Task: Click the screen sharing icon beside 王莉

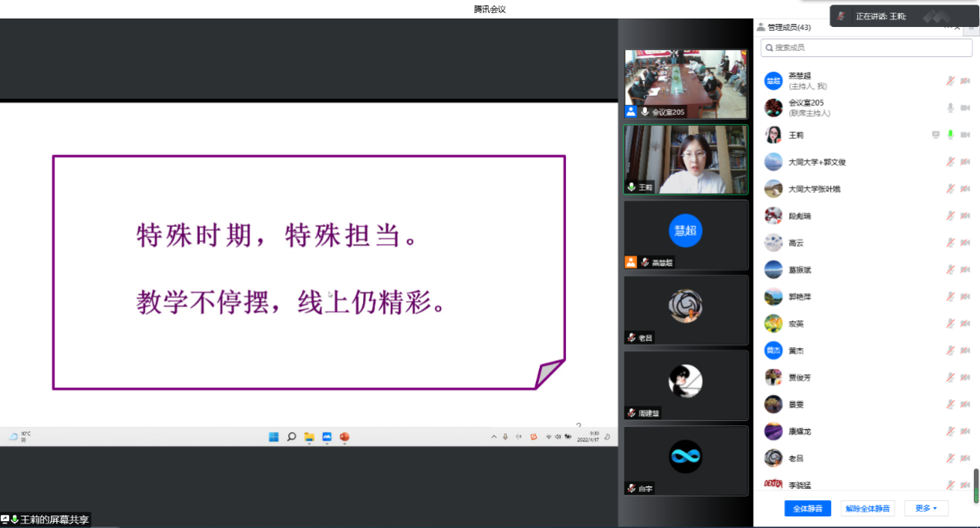Action: pyautogui.click(x=936, y=135)
